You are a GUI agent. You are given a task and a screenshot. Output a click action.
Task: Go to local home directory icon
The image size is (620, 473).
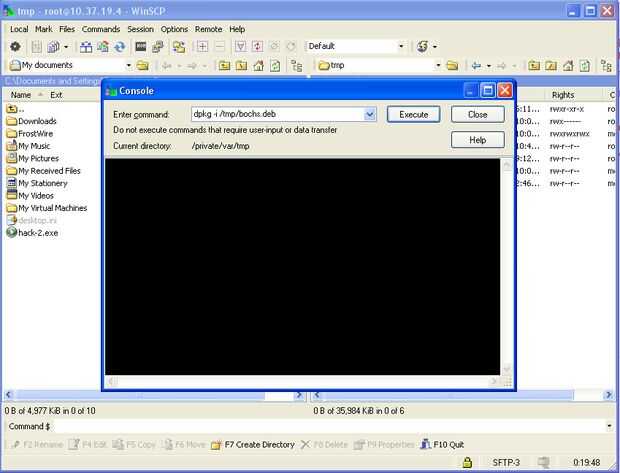click(258, 65)
